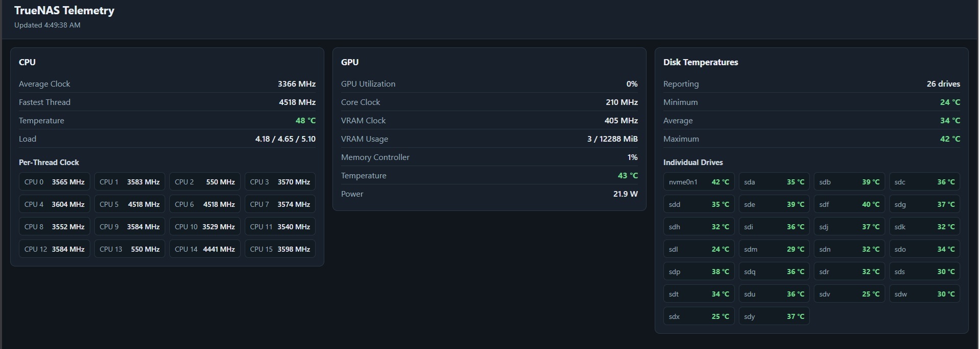Select the CPU 3 clock tile
Screen dimensions: 980x349
tap(280, 182)
